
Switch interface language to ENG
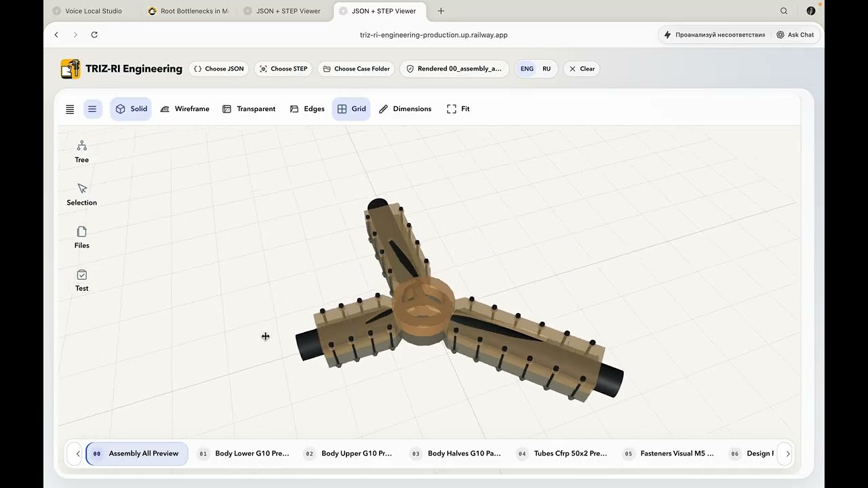pyautogui.click(x=527, y=68)
